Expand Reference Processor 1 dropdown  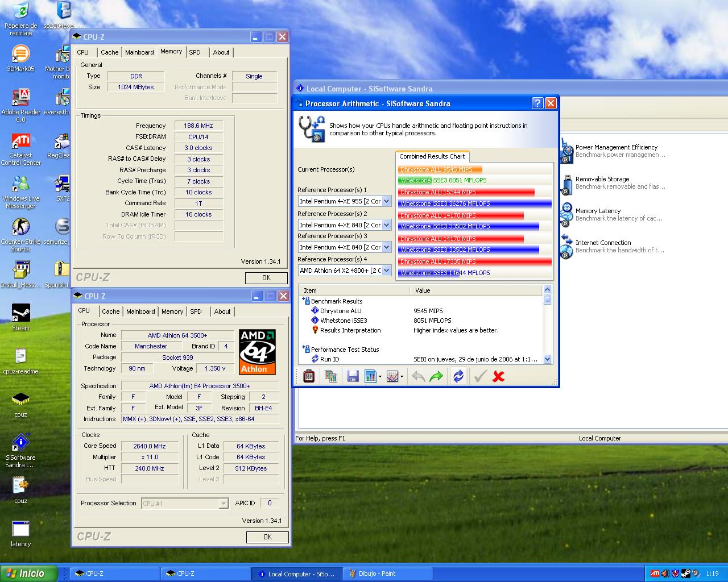(387, 201)
